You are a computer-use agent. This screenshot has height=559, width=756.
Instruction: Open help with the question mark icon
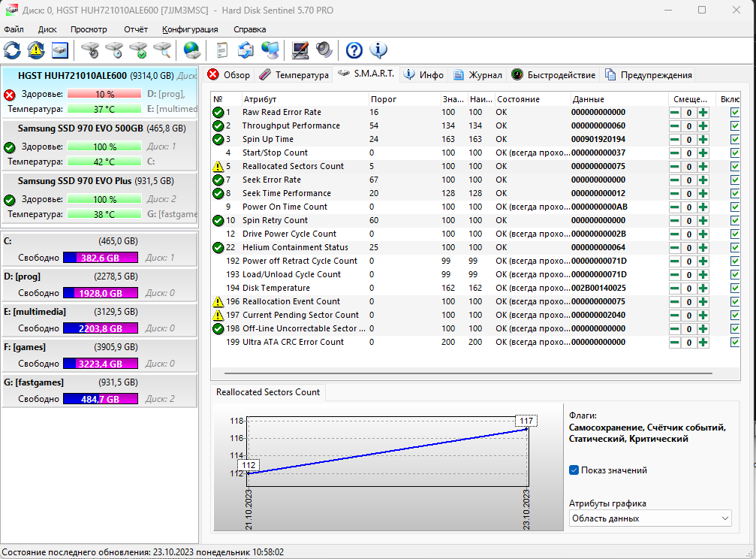click(354, 50)
